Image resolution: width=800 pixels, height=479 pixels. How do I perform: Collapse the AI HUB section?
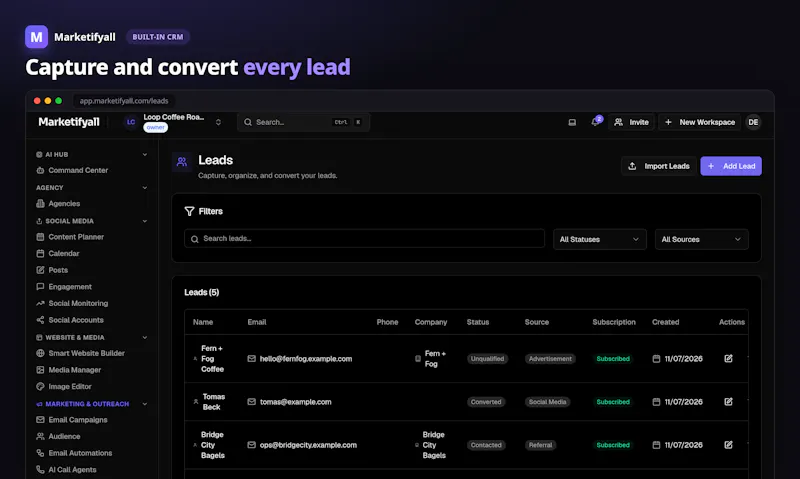click(145, 155)
